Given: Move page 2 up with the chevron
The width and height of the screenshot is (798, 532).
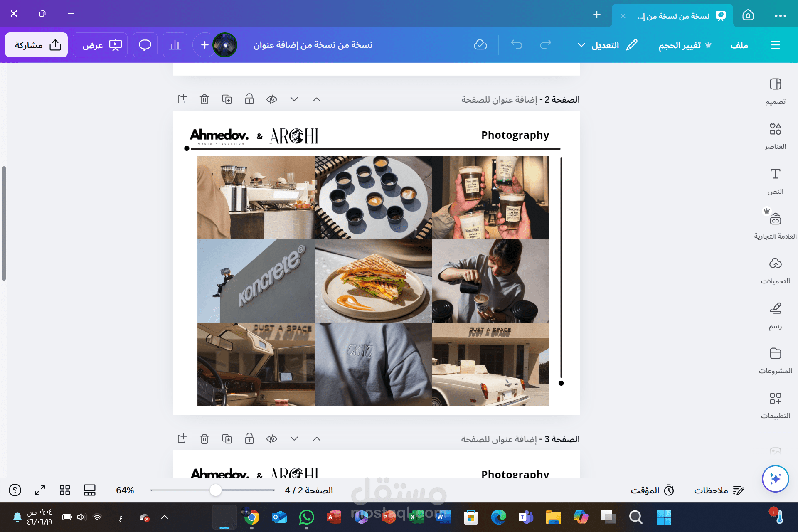Looking at the screenshot, I should 317,99.
